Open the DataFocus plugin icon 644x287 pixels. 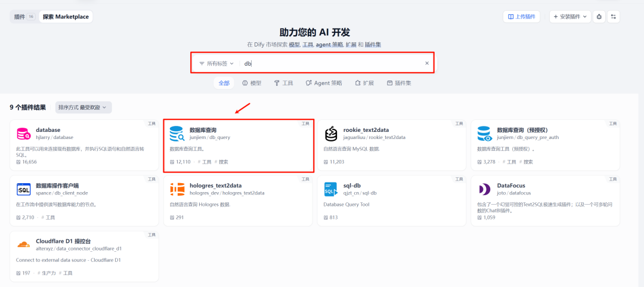coord(485,189)
